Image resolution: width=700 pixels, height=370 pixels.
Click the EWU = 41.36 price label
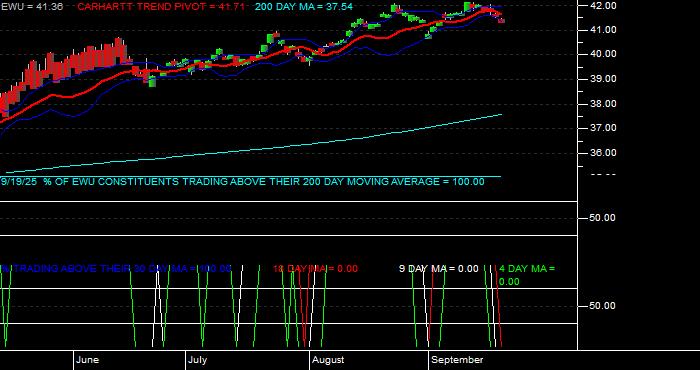tap(32, 7)
